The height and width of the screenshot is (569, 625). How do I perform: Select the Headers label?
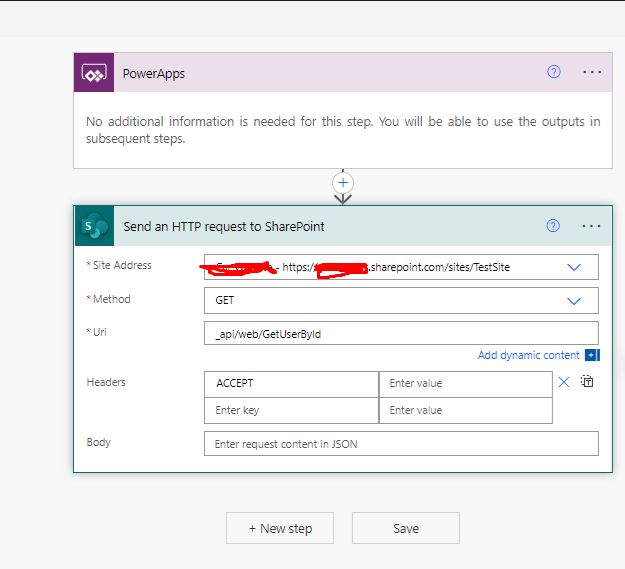click(x=106, y=382)
